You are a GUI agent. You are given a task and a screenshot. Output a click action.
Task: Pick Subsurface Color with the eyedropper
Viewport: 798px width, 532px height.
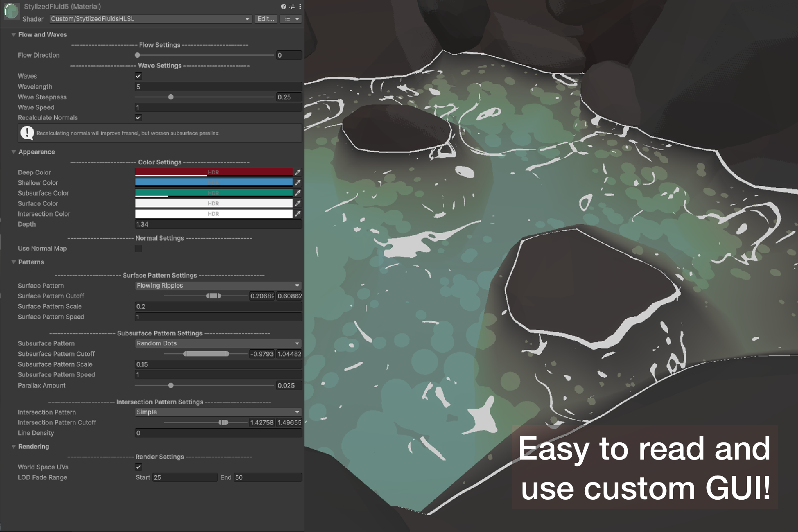click(298, 193)
